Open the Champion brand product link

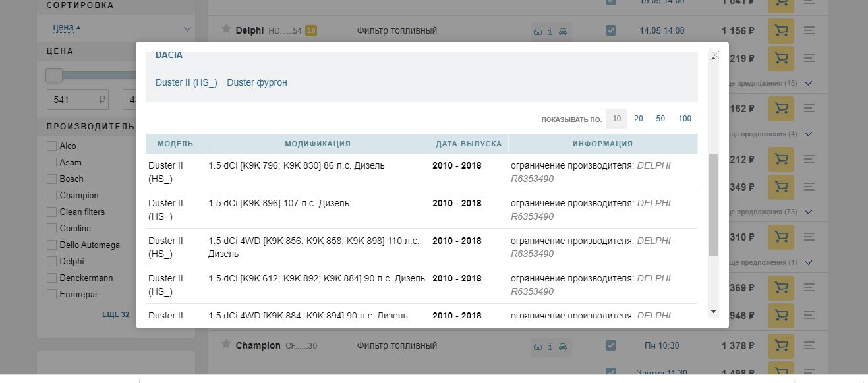[x=258, y=345]
